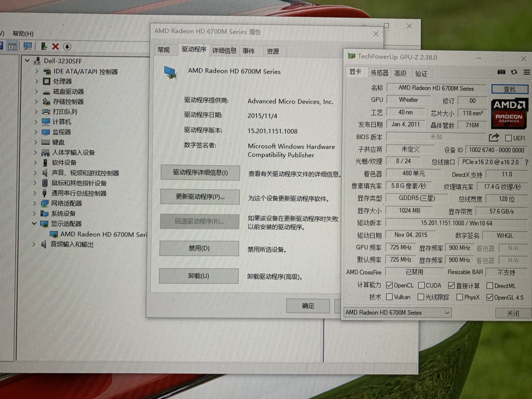Click 卸载(U) button
Screen dimensions: 532x399
click(x=199, y=276)
